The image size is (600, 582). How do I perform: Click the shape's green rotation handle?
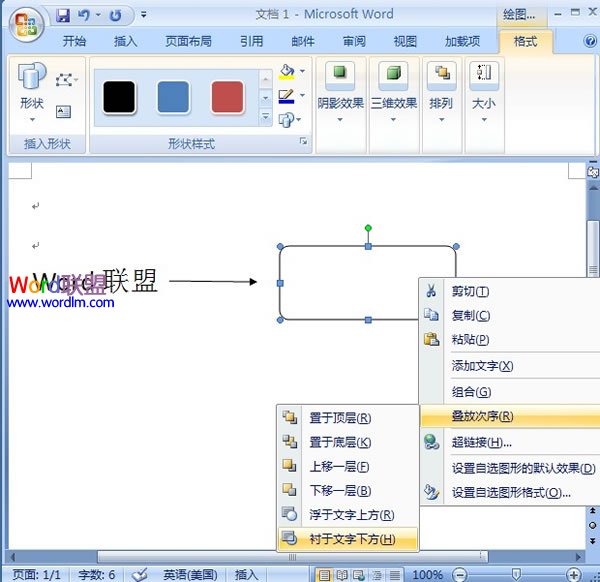pyautogui.click(x=368, y=228)
